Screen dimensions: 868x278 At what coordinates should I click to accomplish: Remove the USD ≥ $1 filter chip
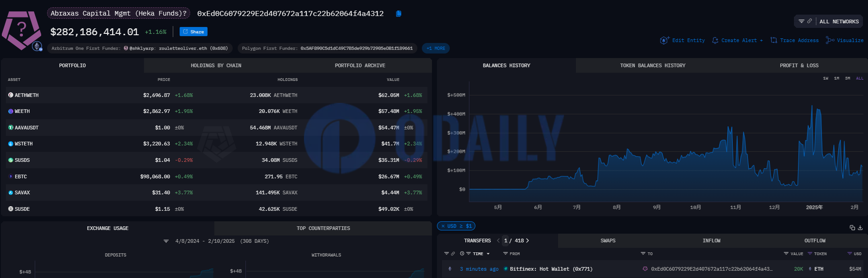point(443,226)
